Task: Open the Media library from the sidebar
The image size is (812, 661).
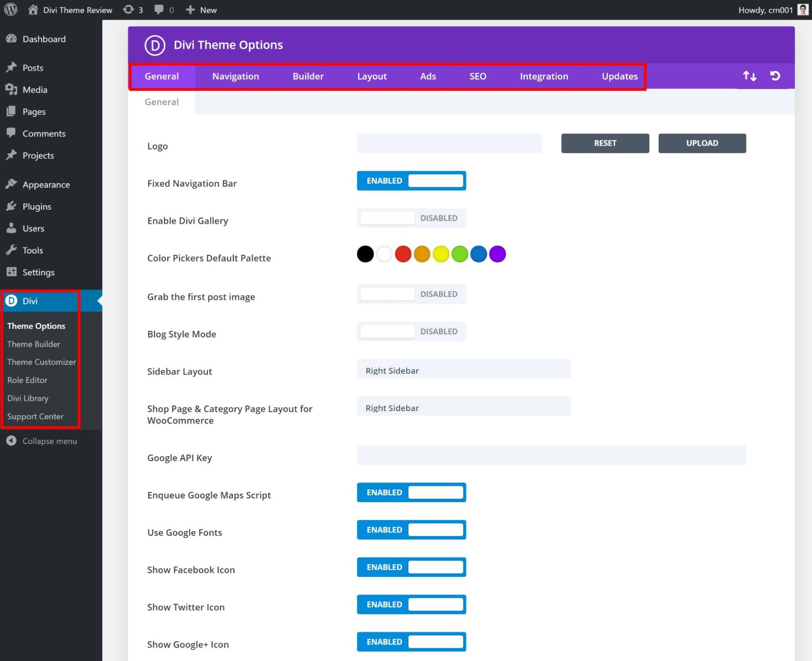Action: [35, 89]
